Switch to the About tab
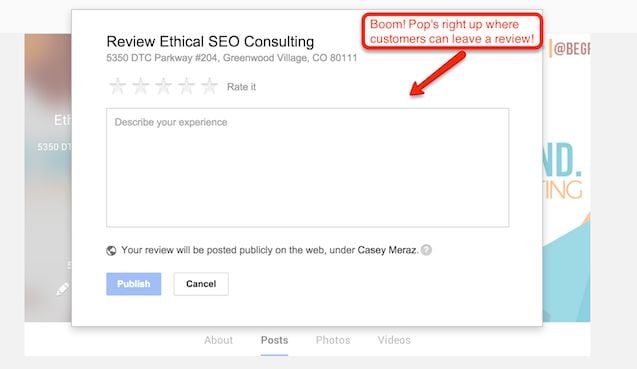Viewport: 637px width, 369px height. [219, 340]
